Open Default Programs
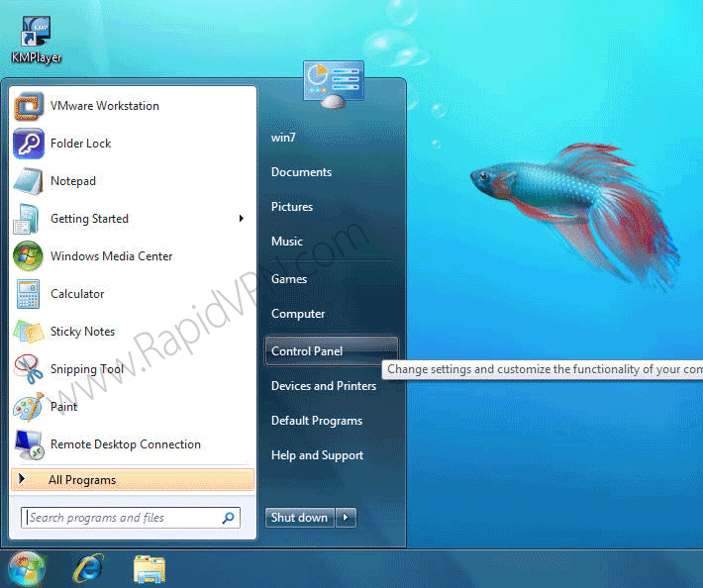703x588 pixels. (317, 421)
